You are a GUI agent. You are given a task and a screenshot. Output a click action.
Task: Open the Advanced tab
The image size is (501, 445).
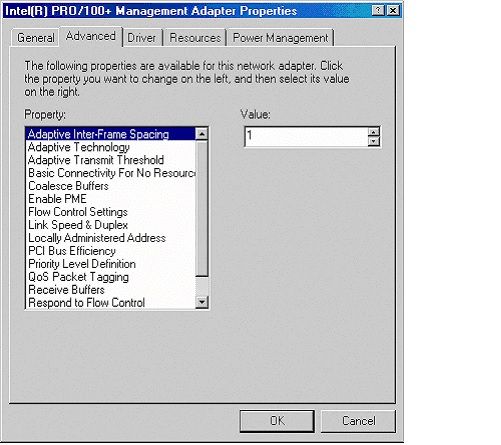point(91,36)
